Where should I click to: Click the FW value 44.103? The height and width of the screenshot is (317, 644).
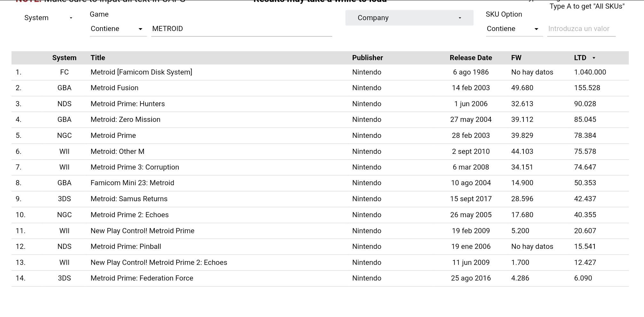pyautogui.click(x=522, y=152)
